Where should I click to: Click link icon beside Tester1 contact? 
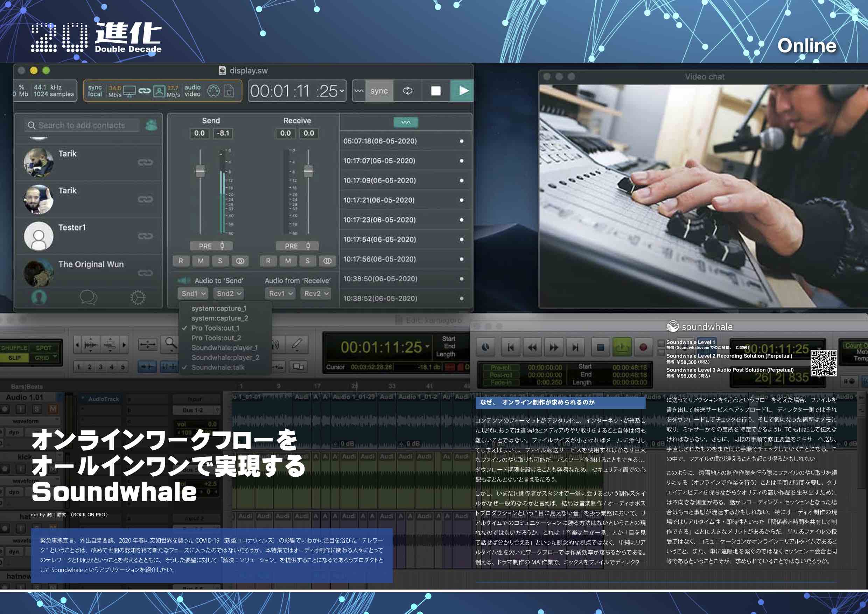coord(145,236)
